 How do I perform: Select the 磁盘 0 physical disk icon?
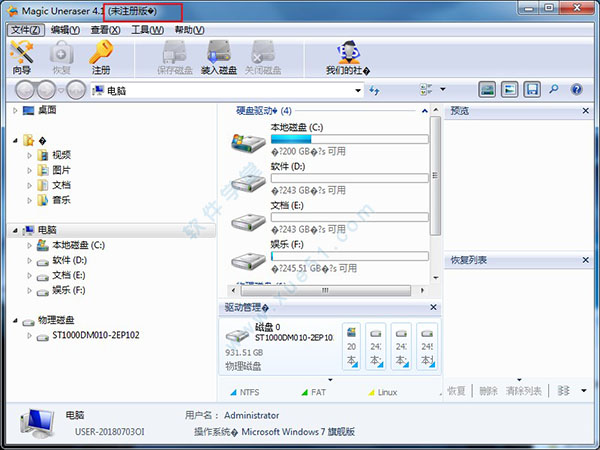point(237,335)
